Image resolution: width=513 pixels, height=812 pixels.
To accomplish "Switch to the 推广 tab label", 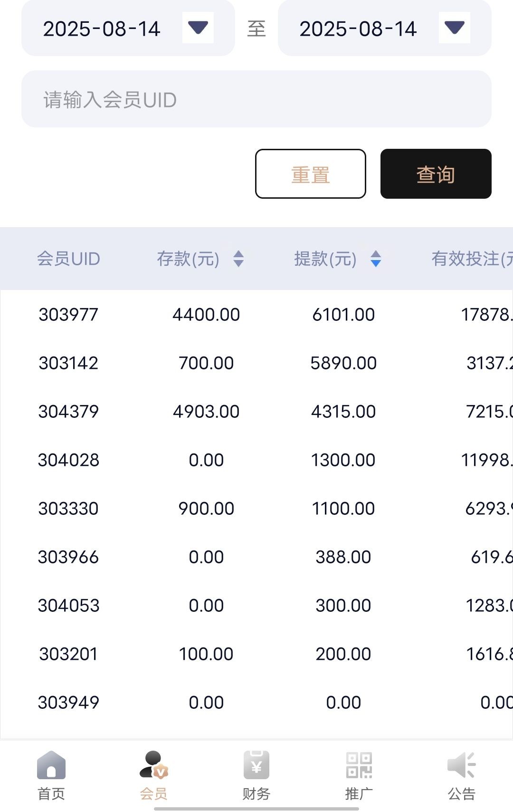I will 359,793.
